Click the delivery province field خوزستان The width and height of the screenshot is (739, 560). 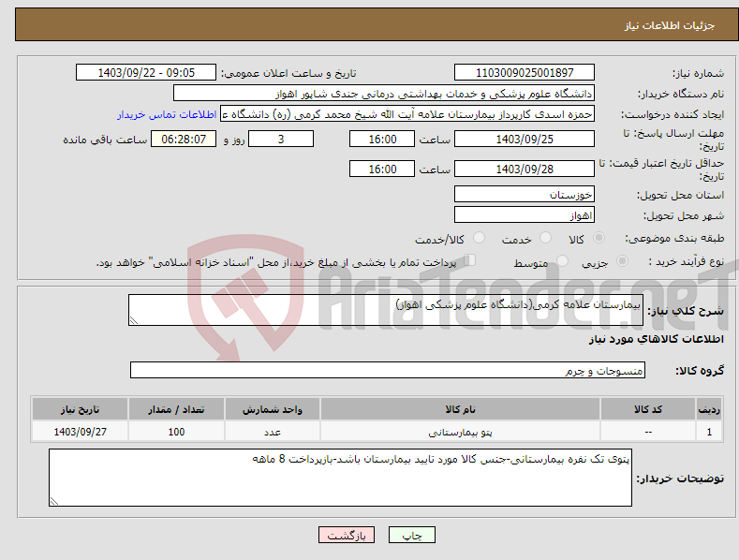coord(525,194)
